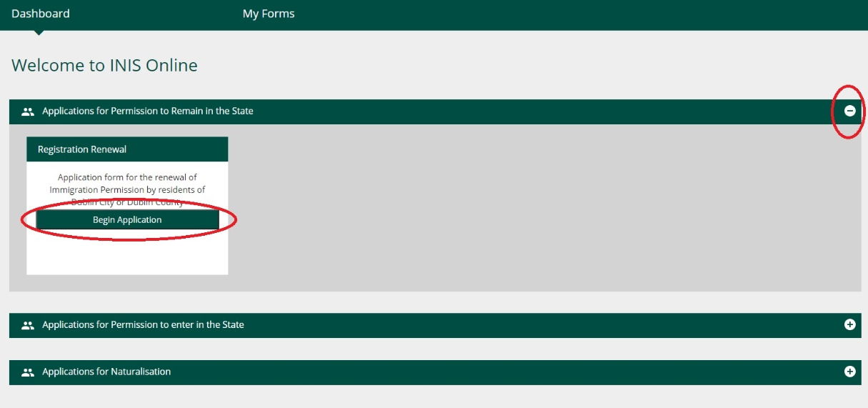Click blank middle of Naturalisation header bar
Viewport: 868px width, 408px height.
click(x=507, y=372)
